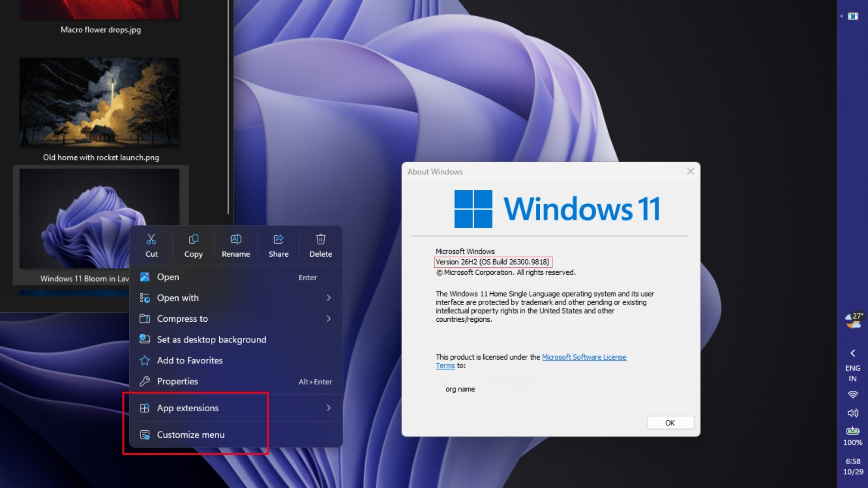This screenshot has width=868, height=488.
Task: Click the Microsoft Corporation copyright line
Action: pyautogui.click(x=505, y=272)
